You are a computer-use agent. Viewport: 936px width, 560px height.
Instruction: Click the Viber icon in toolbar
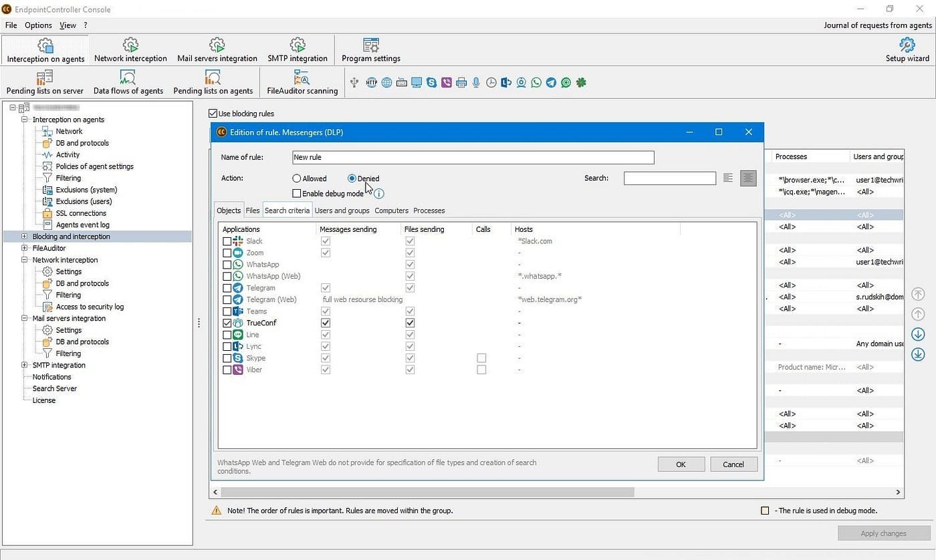coord(447,83)
